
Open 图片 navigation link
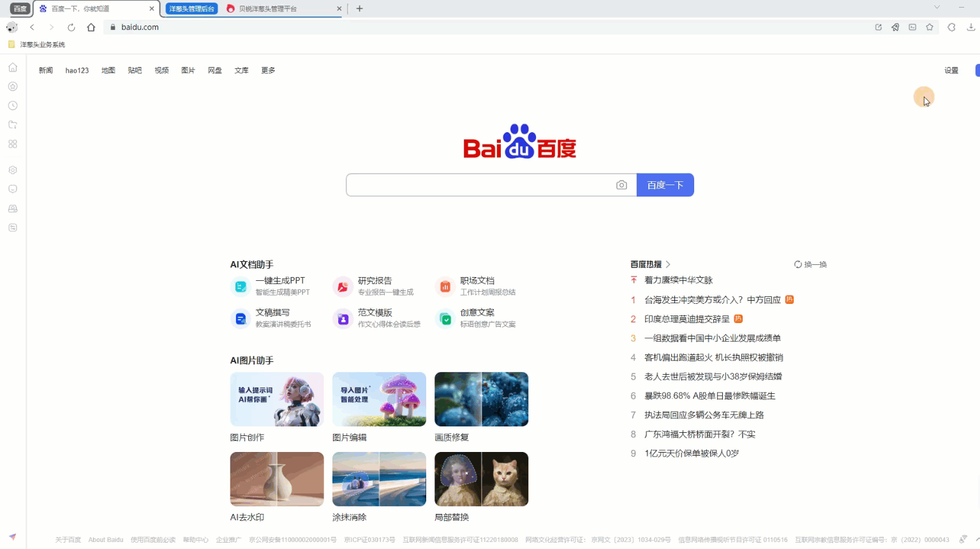click(x=188, y=70)
